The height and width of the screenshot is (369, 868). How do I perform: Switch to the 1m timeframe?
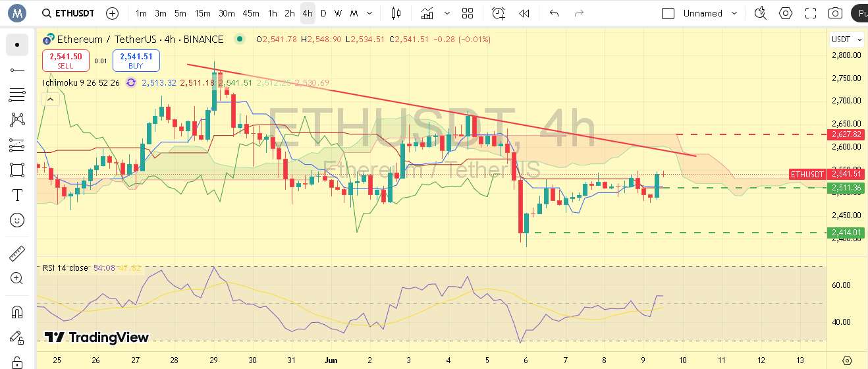tap(141, 13)
